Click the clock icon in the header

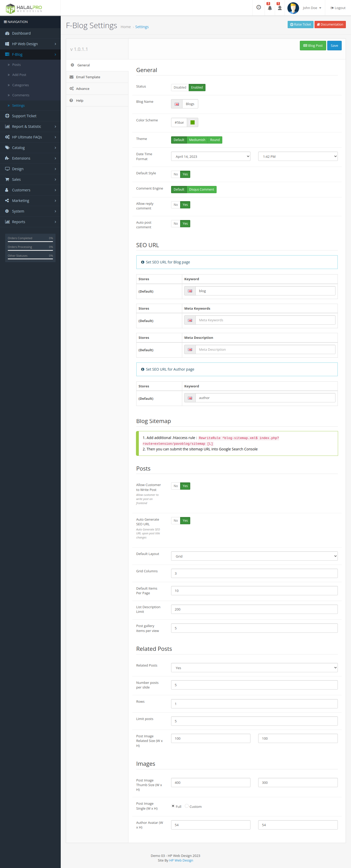tap(259, 7)
